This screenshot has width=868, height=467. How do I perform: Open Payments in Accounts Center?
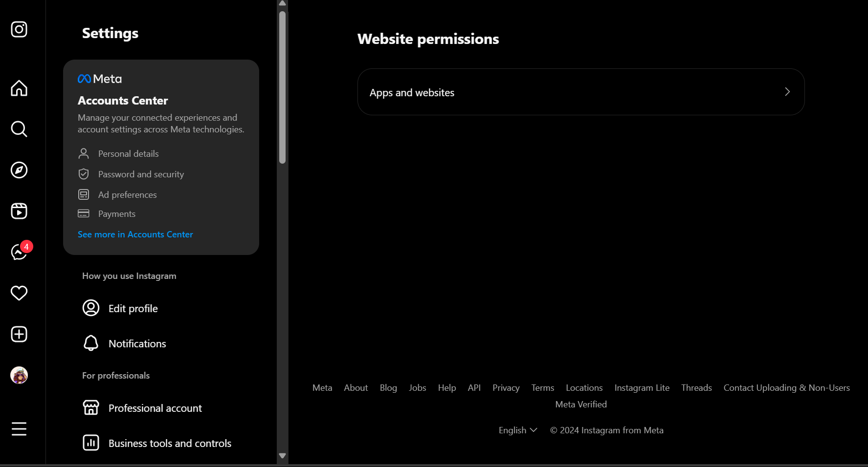pos(116,214)
